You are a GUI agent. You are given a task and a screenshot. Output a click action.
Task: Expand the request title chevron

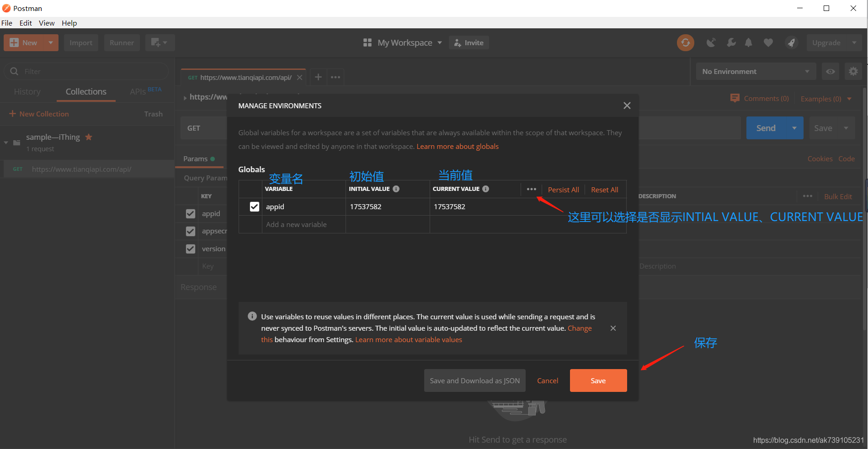point(185,97)
